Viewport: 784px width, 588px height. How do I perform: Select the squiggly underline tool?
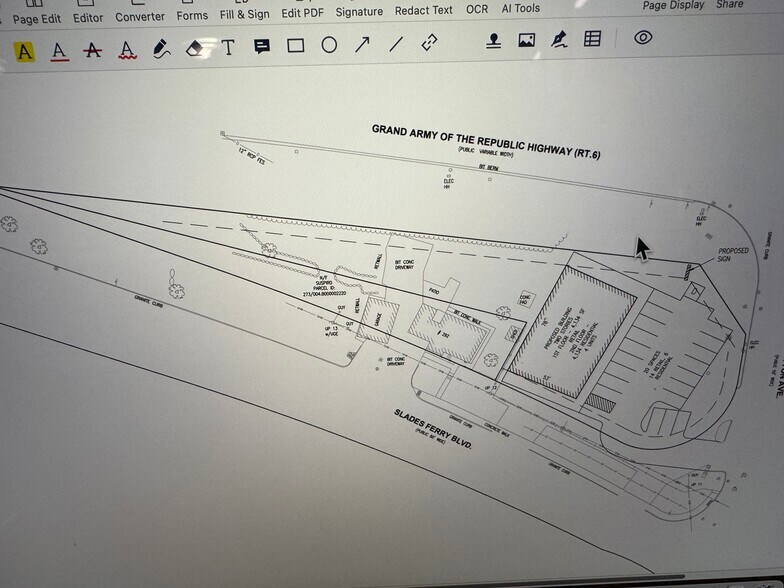click(127, 49)
